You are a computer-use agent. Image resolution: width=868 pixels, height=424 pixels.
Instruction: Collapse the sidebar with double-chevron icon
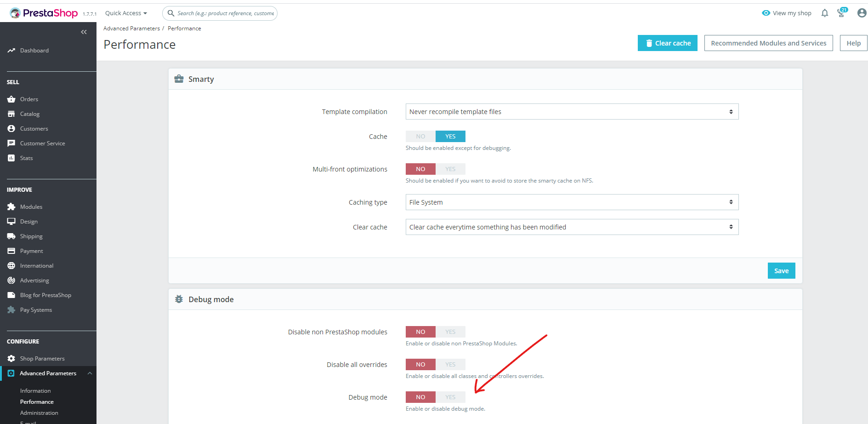[84, 32]
